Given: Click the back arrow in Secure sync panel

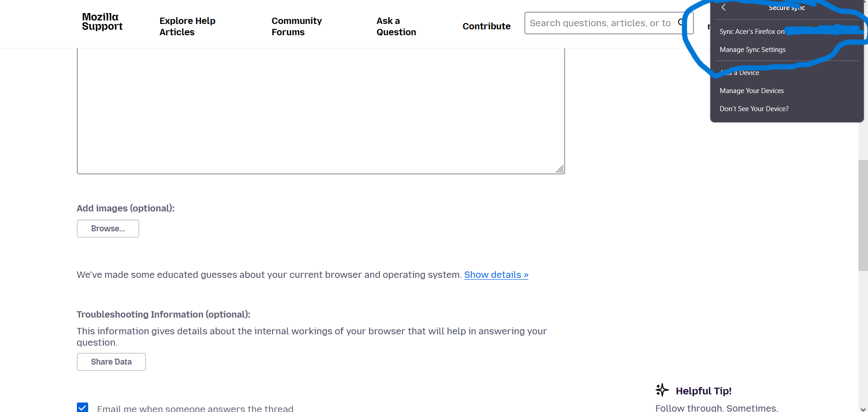Looking at the screenshot, I should point(723,7).
